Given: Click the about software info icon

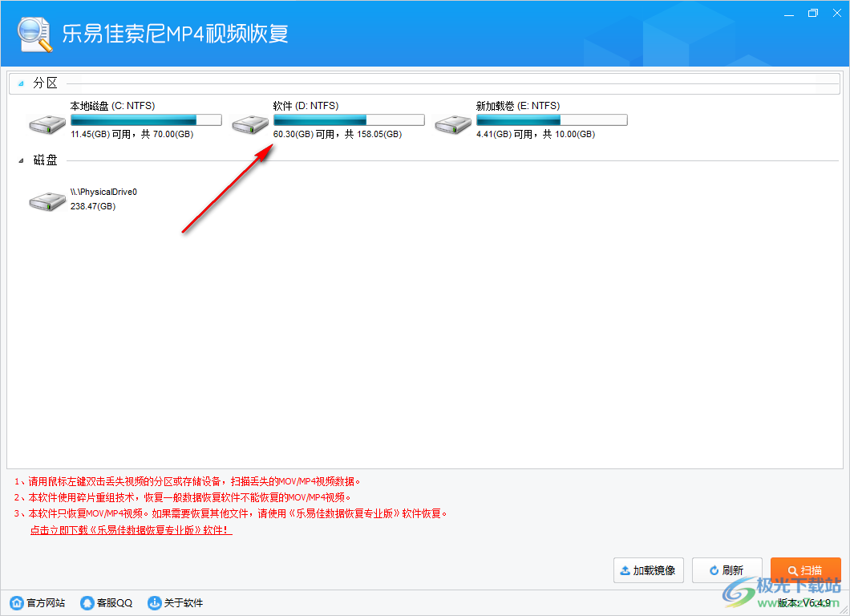Looking at the screenshot, I should (155, 602).
